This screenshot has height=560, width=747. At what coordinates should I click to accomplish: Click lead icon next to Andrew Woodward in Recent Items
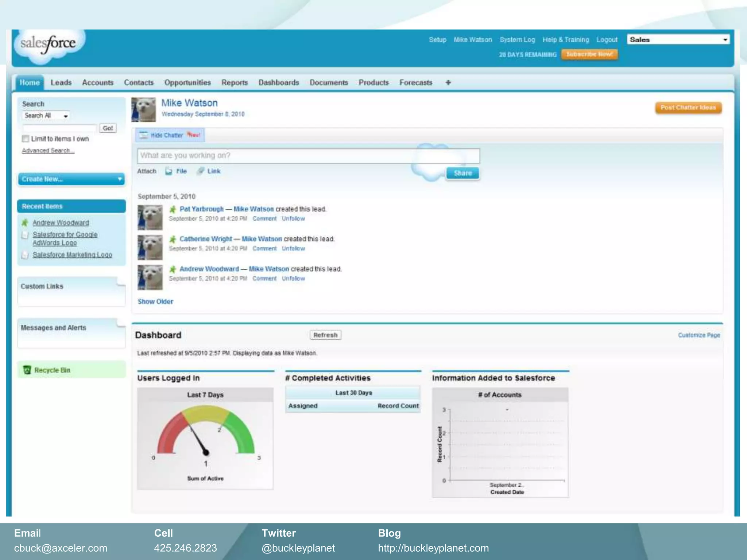tap(25, 223)
